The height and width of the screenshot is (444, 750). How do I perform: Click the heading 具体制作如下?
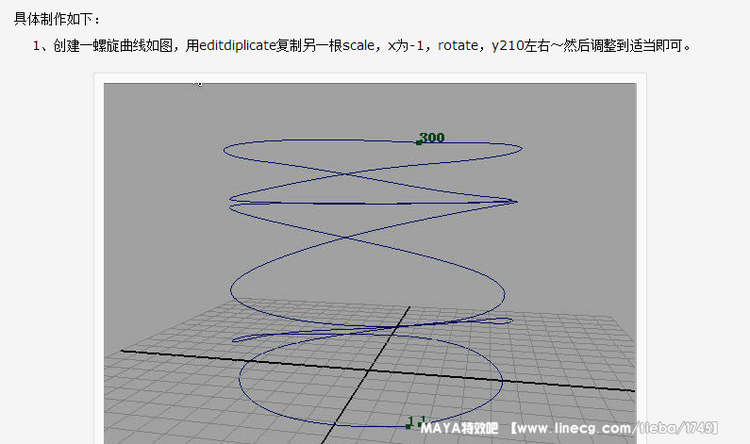point(57,20)
